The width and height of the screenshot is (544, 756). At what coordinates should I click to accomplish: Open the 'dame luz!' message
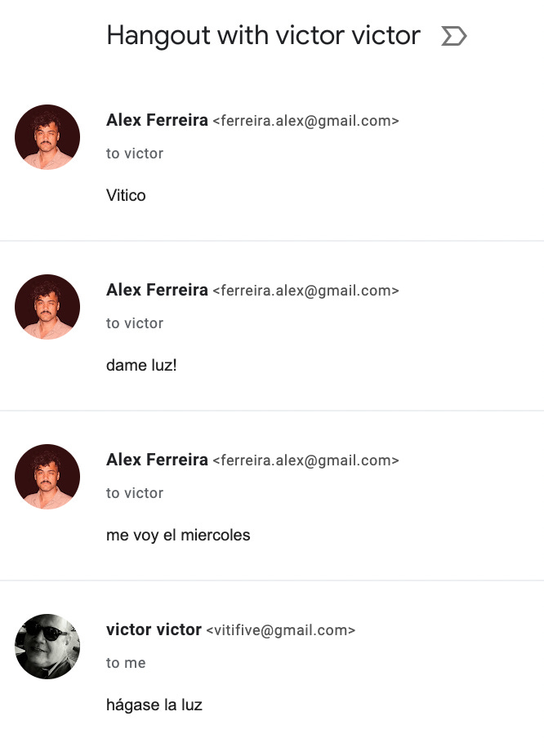pyautogui.click(x=141, y=365)
